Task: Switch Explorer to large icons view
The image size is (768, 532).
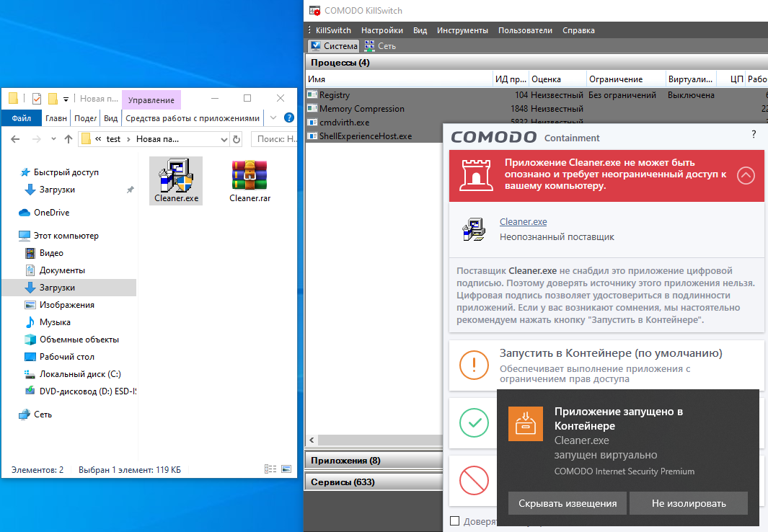Action: click(286, 469)
